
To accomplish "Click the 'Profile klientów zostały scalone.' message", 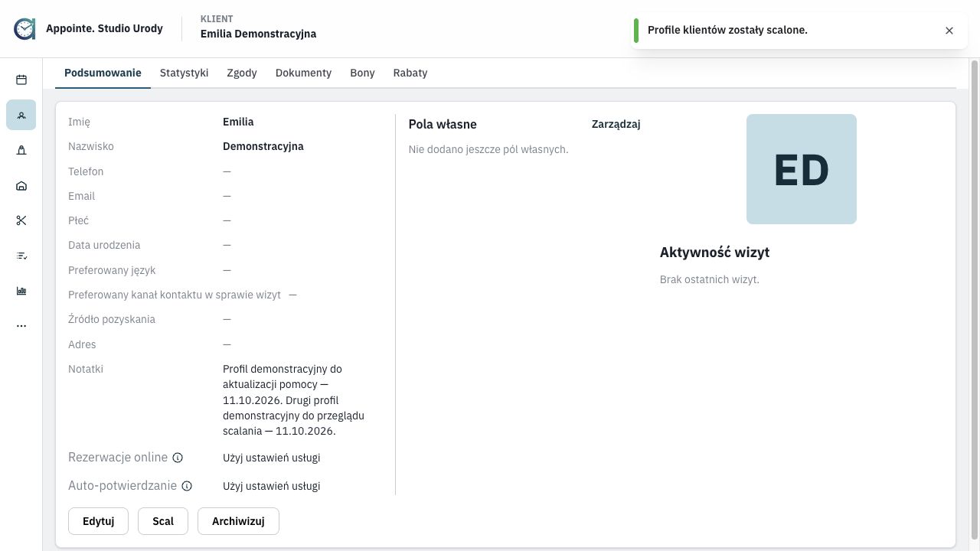I will [727, 30].
